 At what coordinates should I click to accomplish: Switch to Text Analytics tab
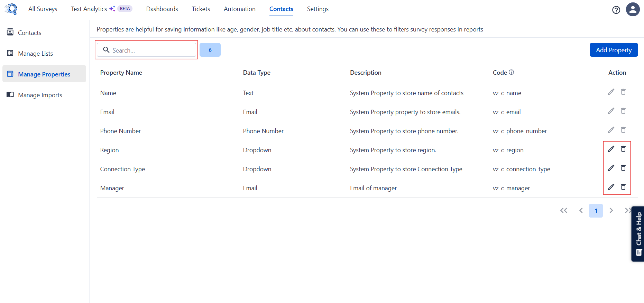[x=89, y=9]
